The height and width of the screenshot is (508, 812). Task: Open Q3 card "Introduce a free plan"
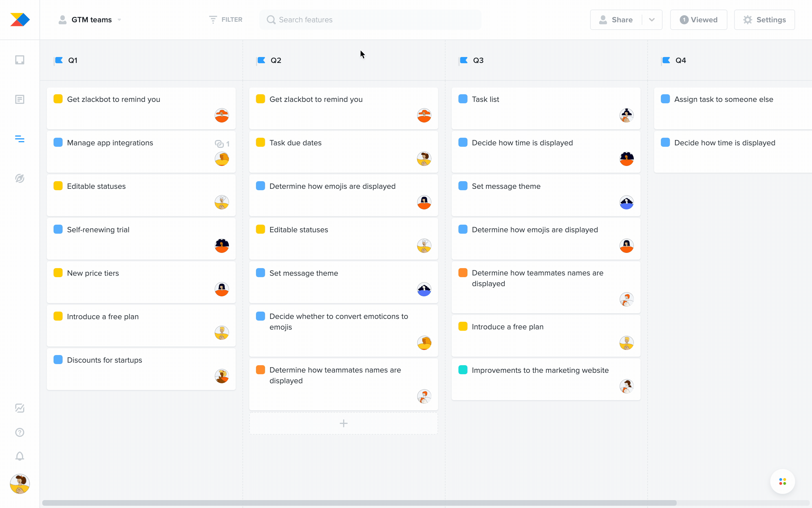pos(546,336)
